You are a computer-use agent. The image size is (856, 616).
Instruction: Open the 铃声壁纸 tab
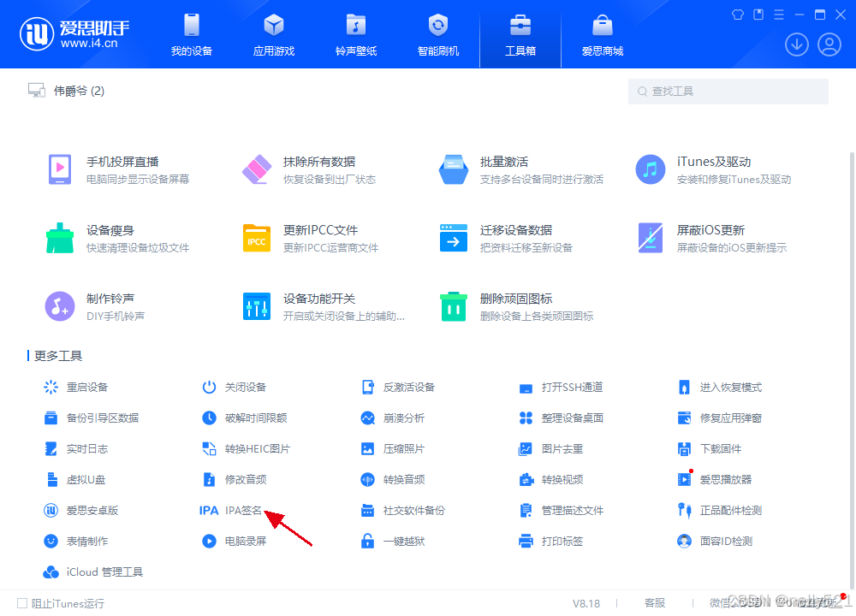(356, 35)
